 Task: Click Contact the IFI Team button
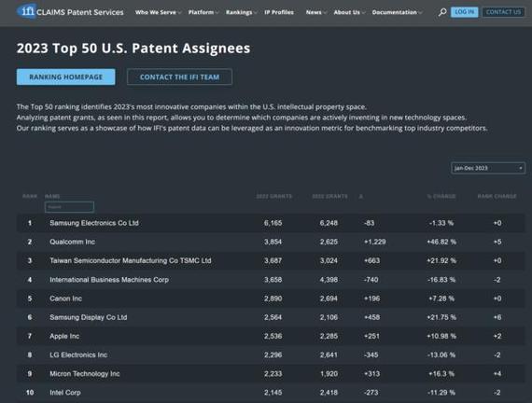179,77
